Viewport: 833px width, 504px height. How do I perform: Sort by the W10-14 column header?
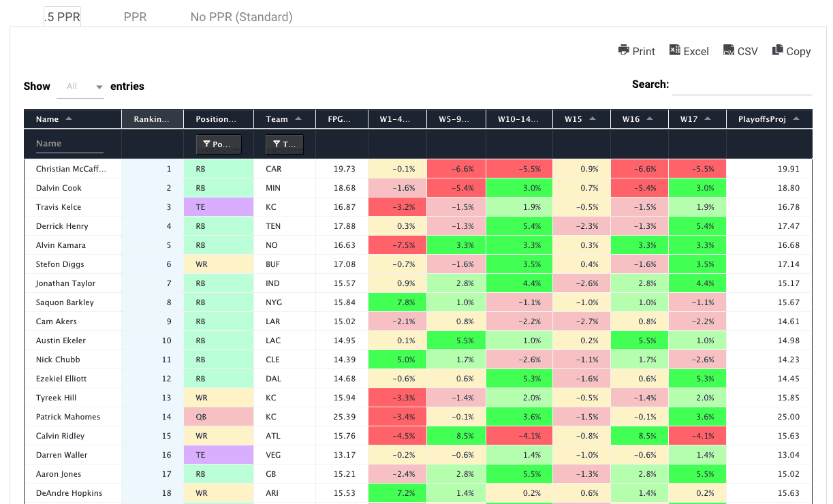tap(519, 119)
